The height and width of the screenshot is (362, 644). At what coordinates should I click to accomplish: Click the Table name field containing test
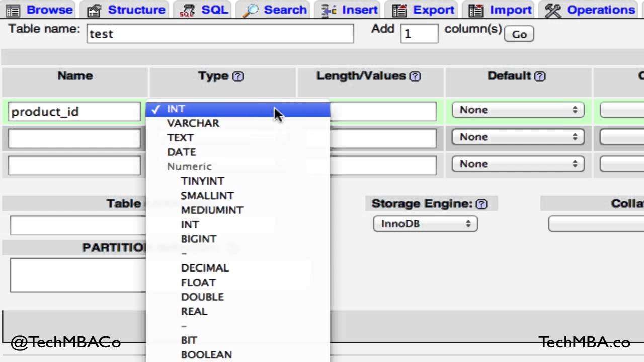tap(220, 34)
